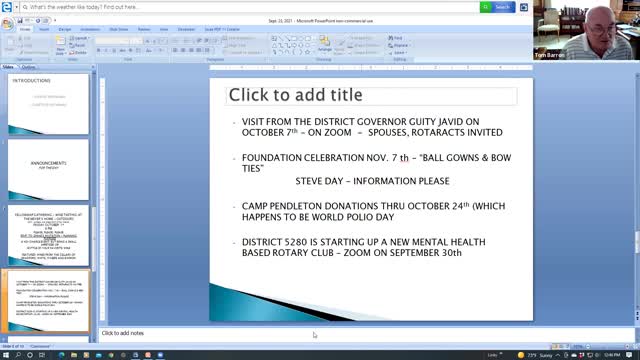The width and height of the screenshot is (640, 360).
Task: Click the 'Click to add title' placeholder
Action: 371,96
